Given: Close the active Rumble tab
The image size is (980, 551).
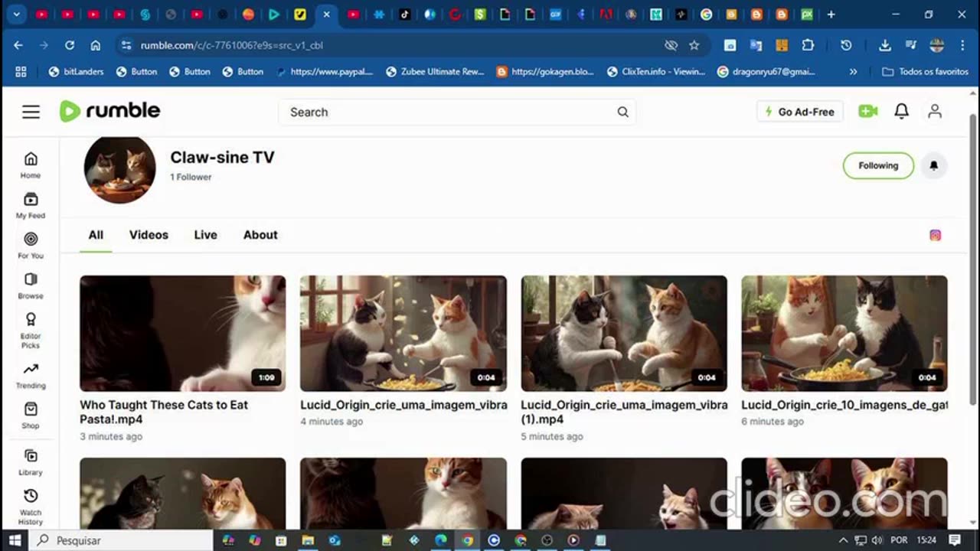Looking at the screenshot, I should click(327, 15).
